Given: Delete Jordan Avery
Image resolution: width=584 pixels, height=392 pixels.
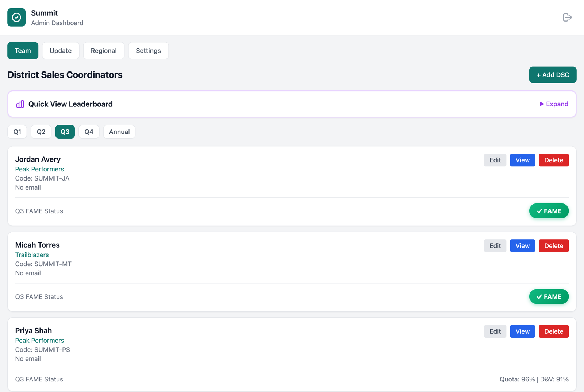Looking at the screenshot, I should (554, 160).
